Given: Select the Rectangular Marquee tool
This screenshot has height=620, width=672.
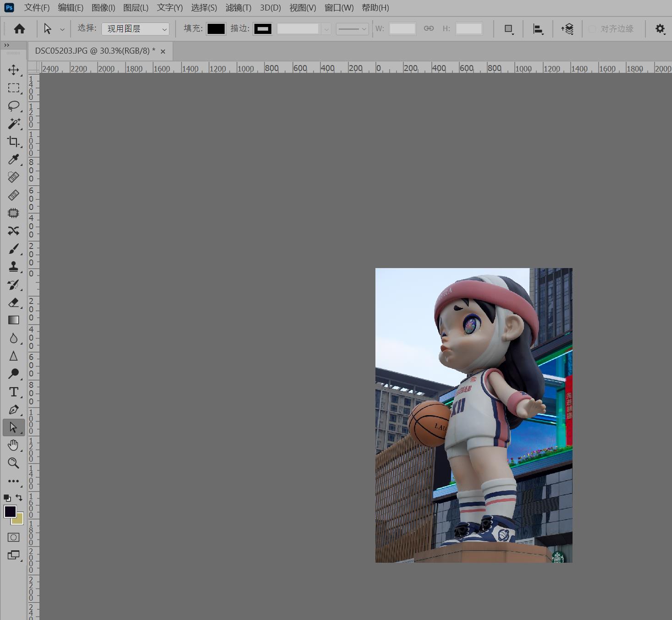Looking at the screenshot, I should 13,88.
